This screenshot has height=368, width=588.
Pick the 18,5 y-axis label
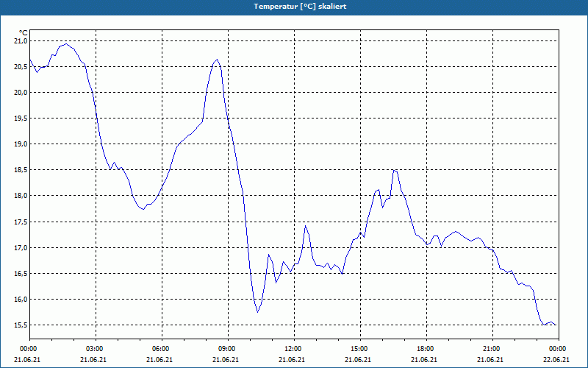tap(21, 170)
